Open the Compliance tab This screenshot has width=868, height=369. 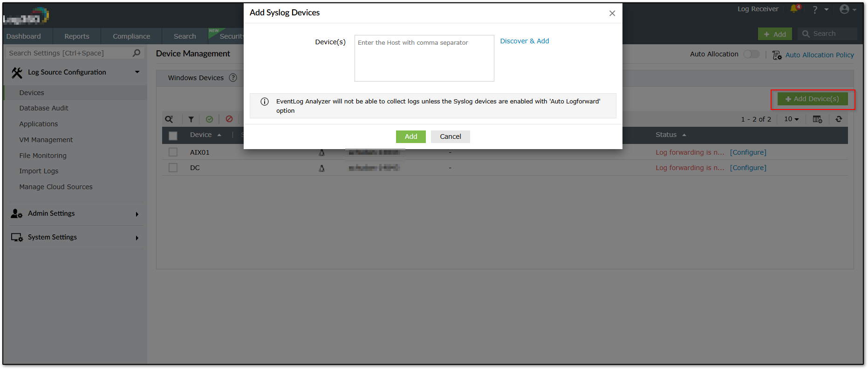131,36
